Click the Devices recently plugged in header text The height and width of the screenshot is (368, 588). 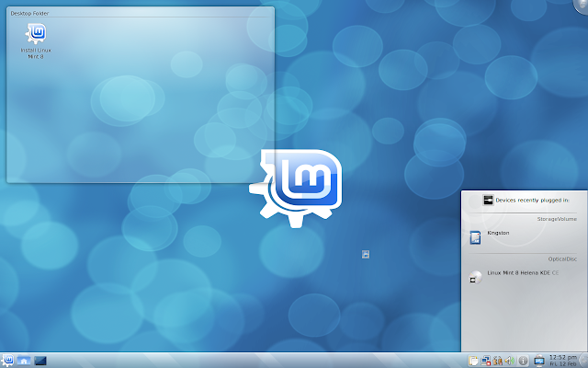pyautogui.click(x=533, y=201)
